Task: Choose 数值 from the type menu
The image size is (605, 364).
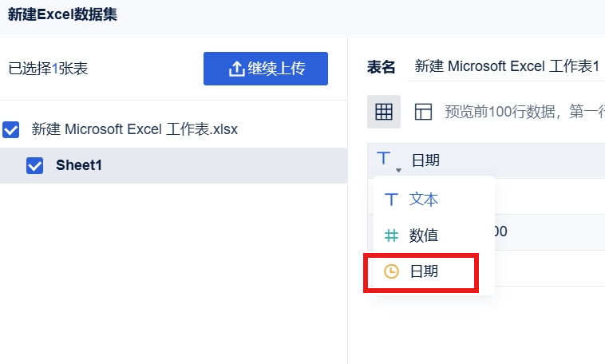Action: (423, 235)
